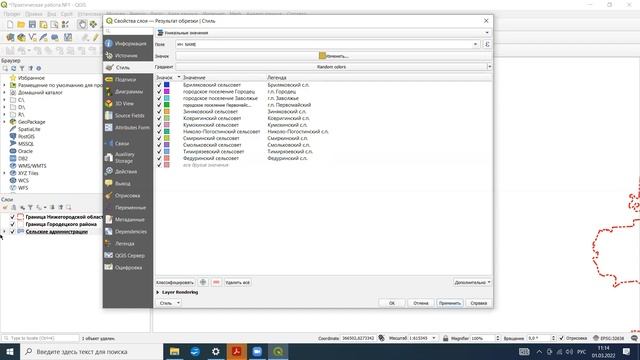Click the OK button
Image resolution: width=640 pixels, height=360 pixels.
point(392,303)
